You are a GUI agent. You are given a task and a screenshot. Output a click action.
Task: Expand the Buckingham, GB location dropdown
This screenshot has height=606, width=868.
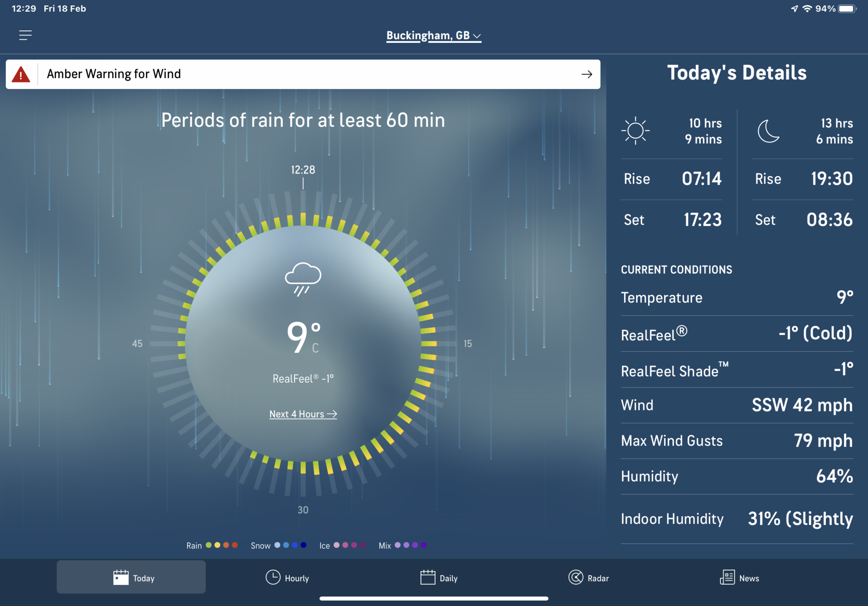(434, 36)
